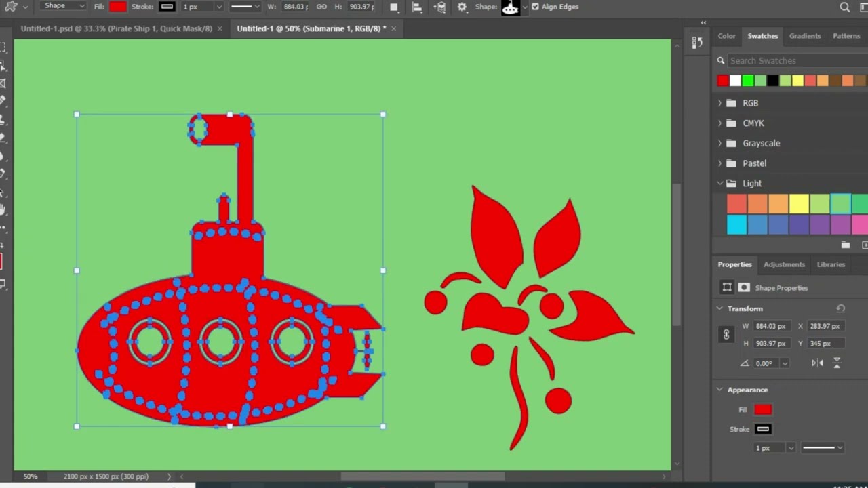Flip the shape vertically
Viewport: 868px width, 488px height.
[837, 363]
